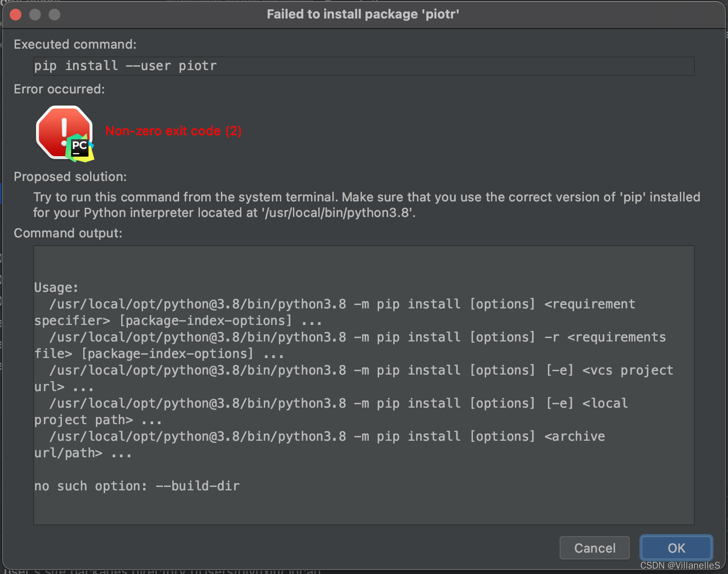Click the grayed-out zoom circle
This screenshot has height=574, width=728.
pyautogui.click(x=54, y=14)
